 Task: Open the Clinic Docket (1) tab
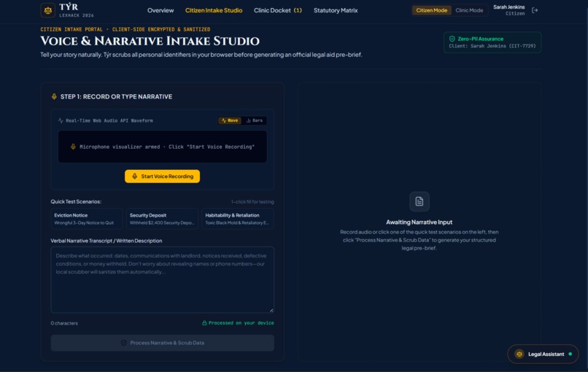pos(278,10)
